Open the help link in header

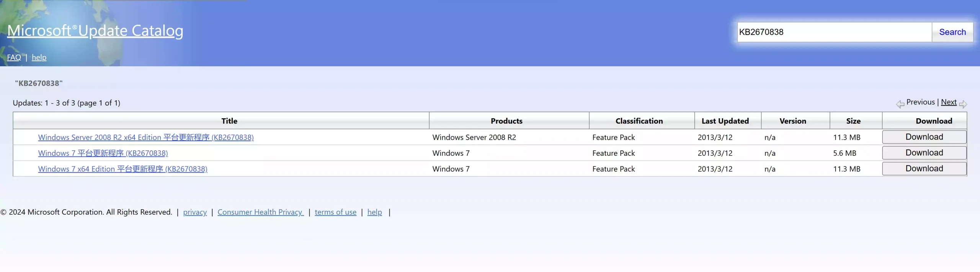tap(39, 57)
